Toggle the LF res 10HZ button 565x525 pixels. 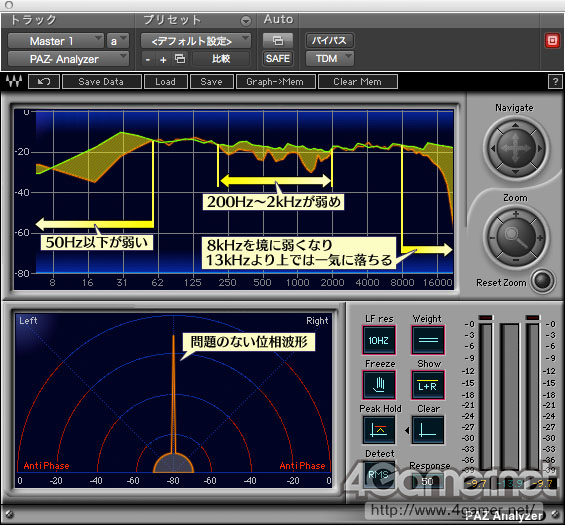pyautogui.click(x=379, y=340)
